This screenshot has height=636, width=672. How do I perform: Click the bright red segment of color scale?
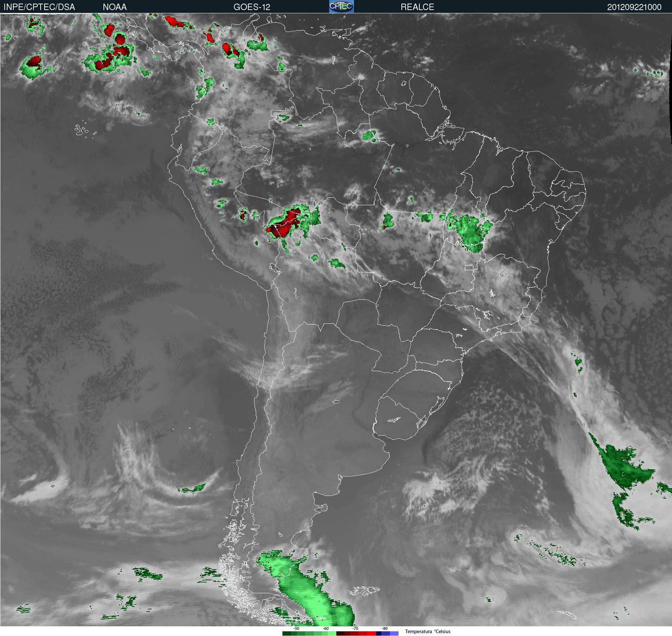[x=372, y=633]
